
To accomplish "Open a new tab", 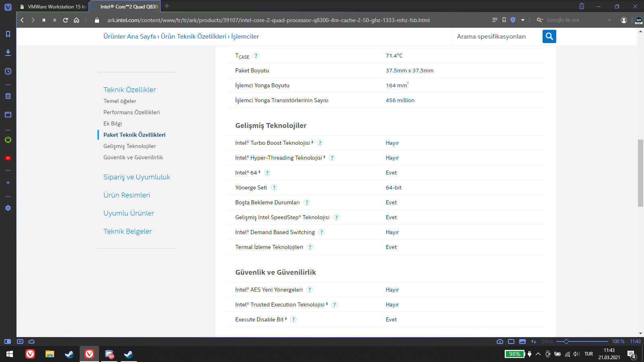I will coord(167,6).
